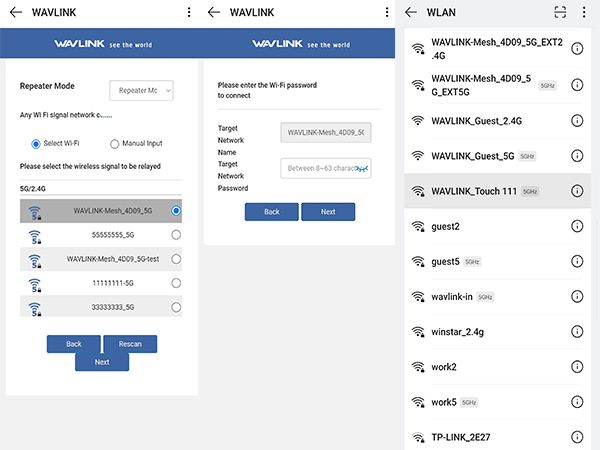Open info for WAVLINK_Guest_5G
The width and height of the screenshot is (600, 450).
(577, 156)
